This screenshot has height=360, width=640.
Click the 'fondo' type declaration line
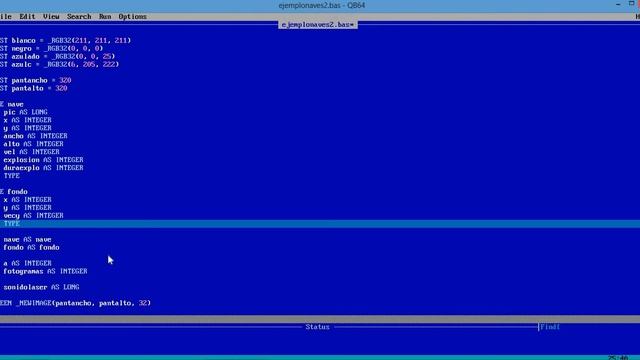(x=14, y=192)
